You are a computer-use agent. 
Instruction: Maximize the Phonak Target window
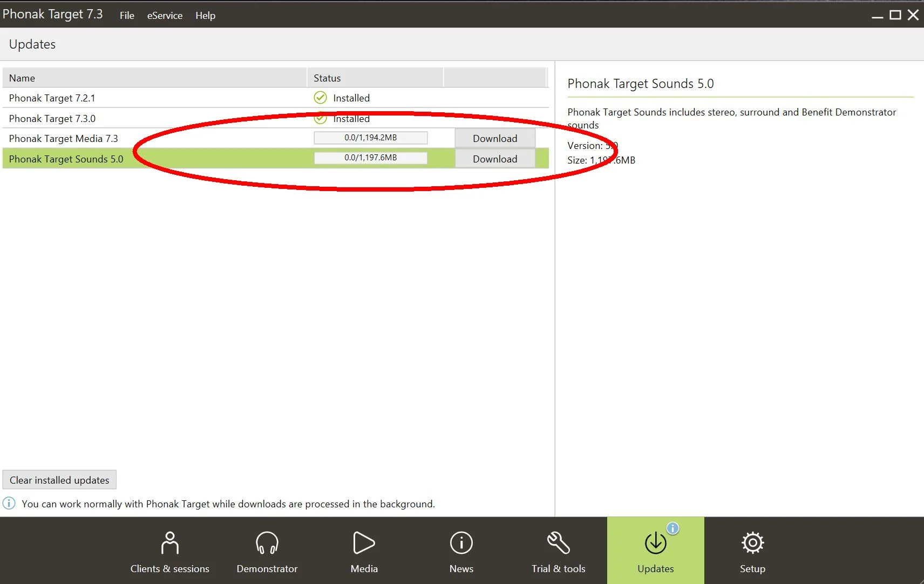895,15
